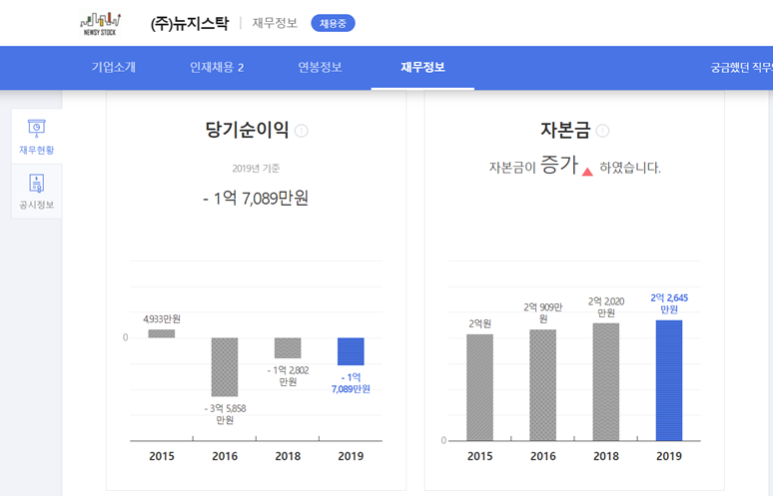Click the 2015 net income bar (4,933만원)
This screenshot has width=773, height=496.
[x=161, y=333]
